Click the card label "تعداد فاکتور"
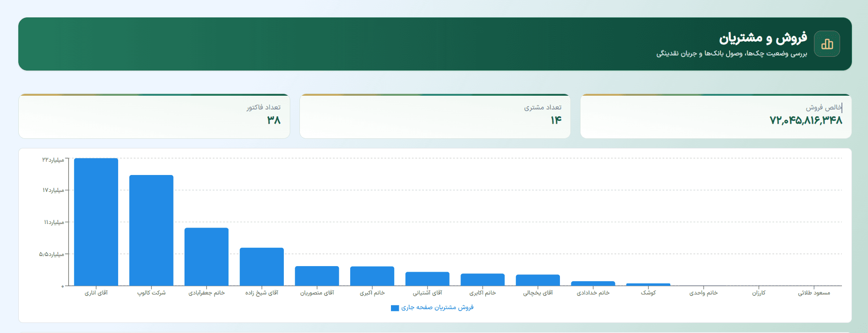 point(264,107)
